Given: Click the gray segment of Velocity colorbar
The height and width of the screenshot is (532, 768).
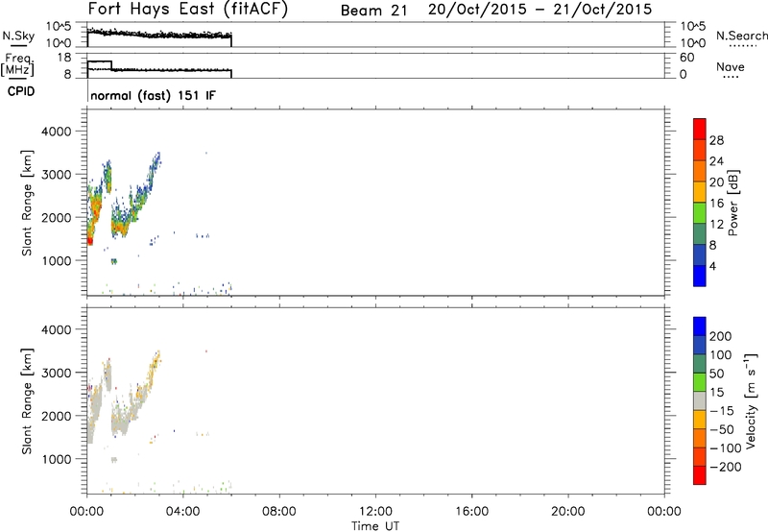Looking at the screenshot, I should coord(700,400).
